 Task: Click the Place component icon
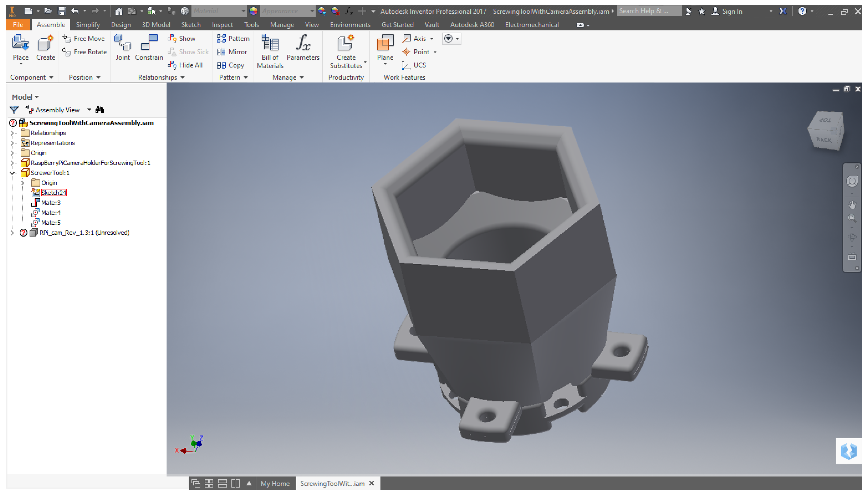tap(20, 44)
